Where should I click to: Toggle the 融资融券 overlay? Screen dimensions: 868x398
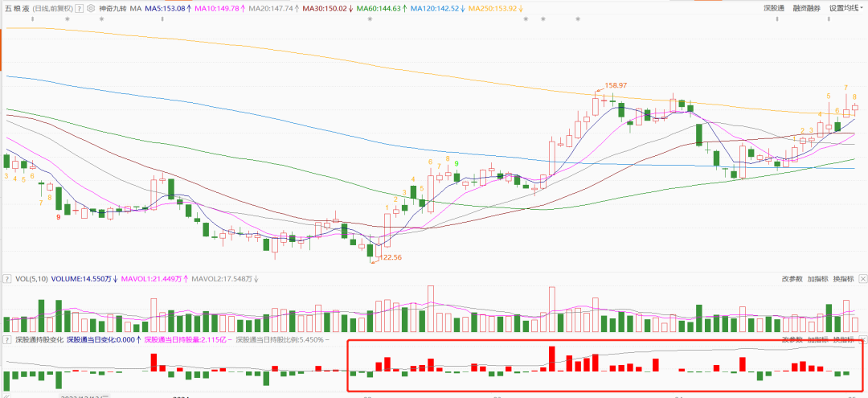[x=806, y=8]
